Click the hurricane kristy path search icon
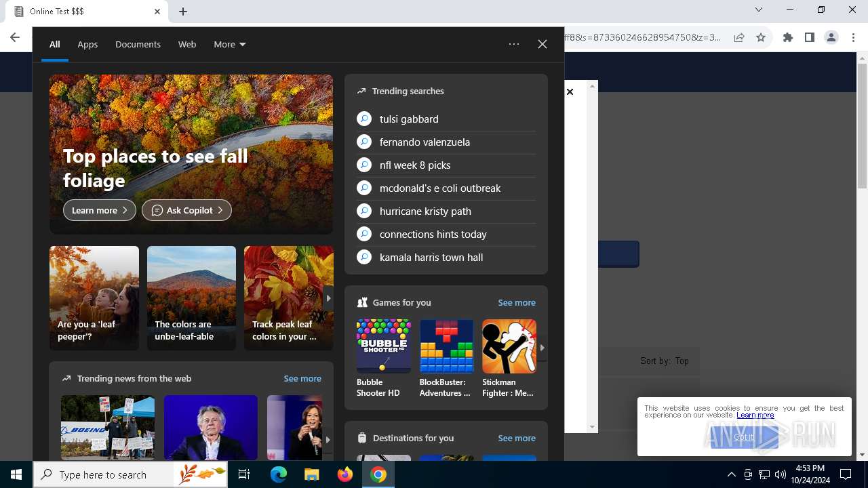 point(364,211)
